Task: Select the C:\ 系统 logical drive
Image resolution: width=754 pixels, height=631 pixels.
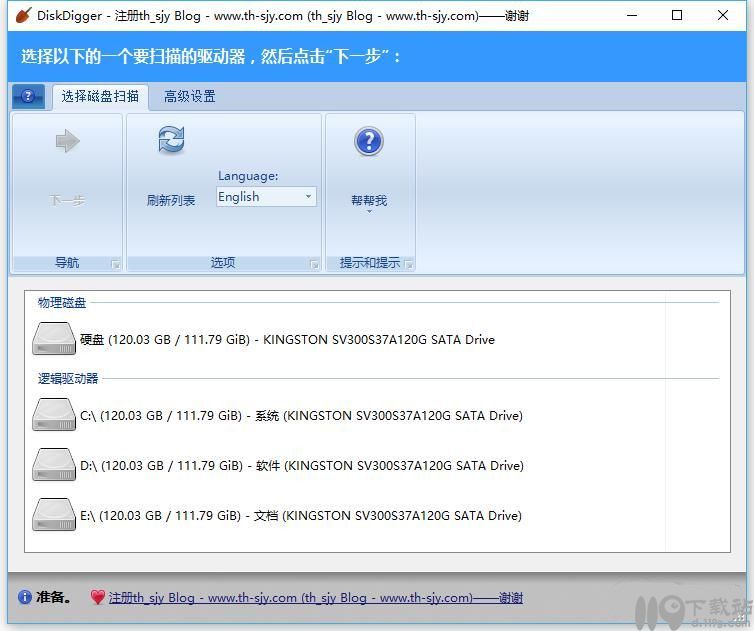Action: [277, 416]
